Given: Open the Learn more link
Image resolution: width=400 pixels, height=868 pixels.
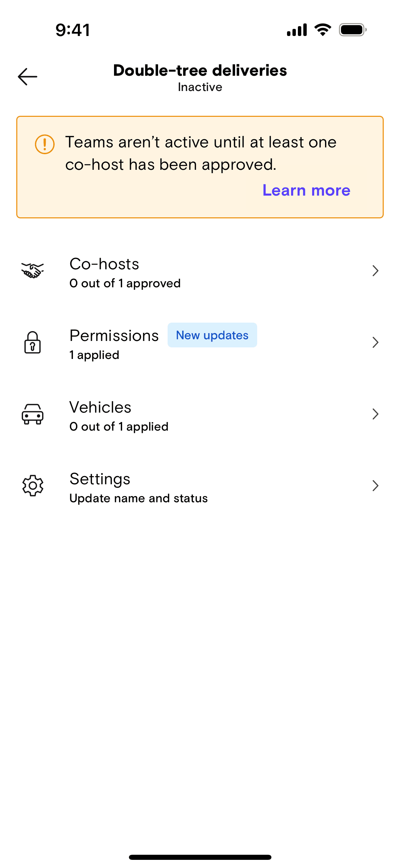Looking at the screenshot, I should pos(306,191).
